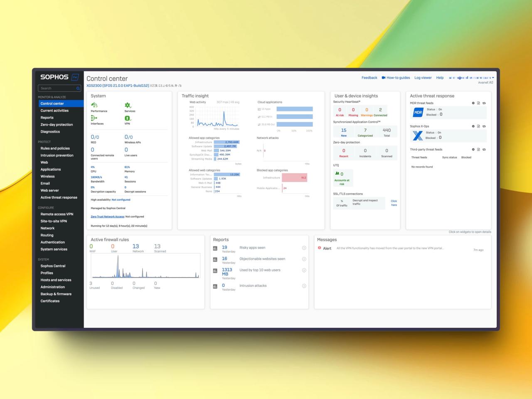Screen dimensions: 532x399
Task: Open Remote access VPN menu item
Action: click(57, 214)
